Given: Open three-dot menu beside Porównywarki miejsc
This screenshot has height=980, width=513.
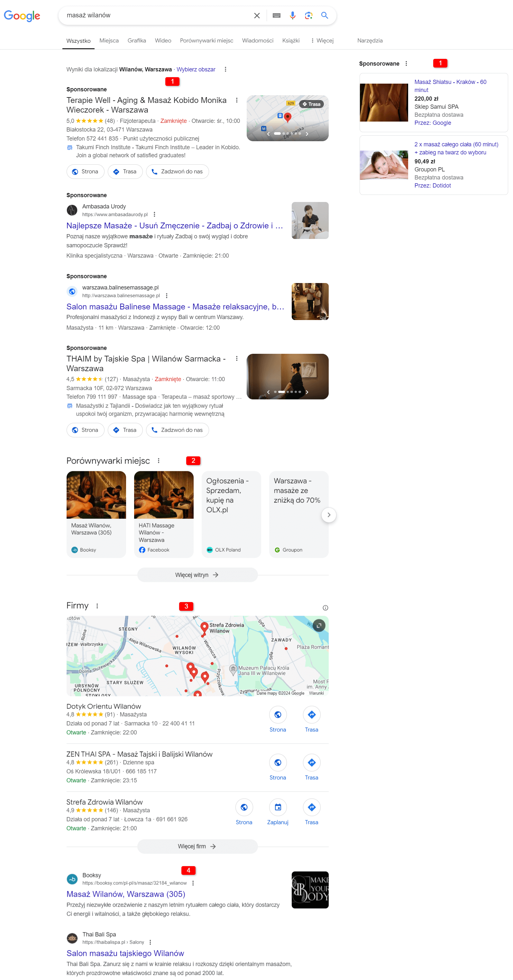Looking at the screenshot, I should 159,461.
